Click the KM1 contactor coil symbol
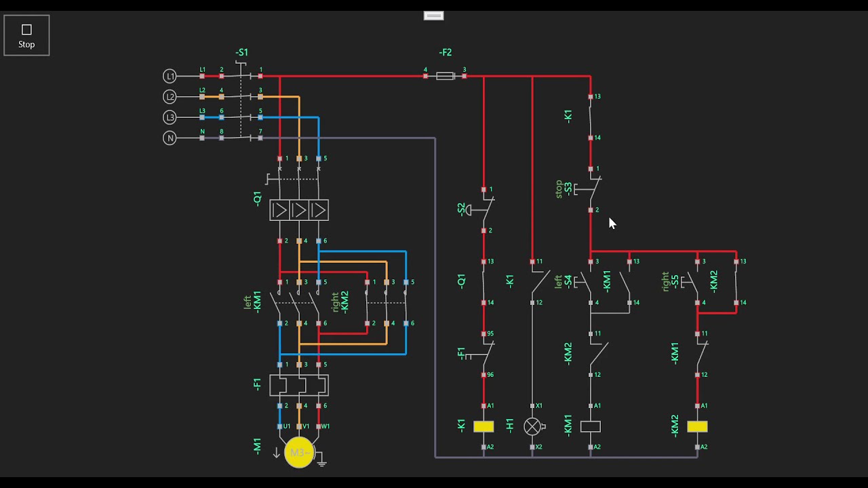 click(x=591, y=426)
